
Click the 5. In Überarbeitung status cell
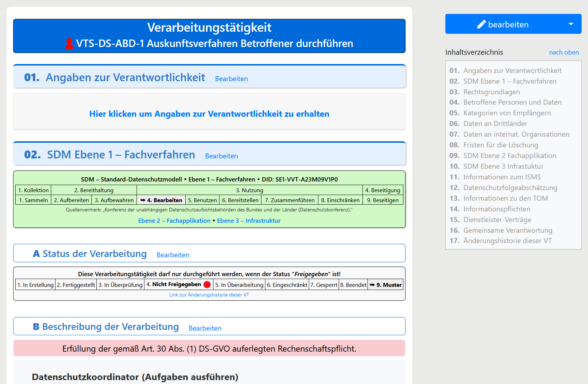click(x=239, y=285)
